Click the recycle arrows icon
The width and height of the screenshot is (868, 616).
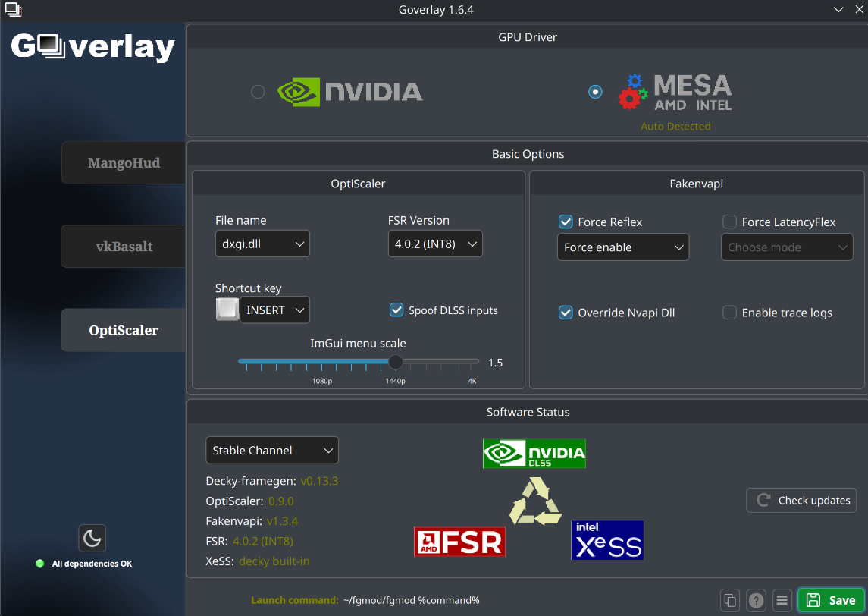[x=535, y=501]
